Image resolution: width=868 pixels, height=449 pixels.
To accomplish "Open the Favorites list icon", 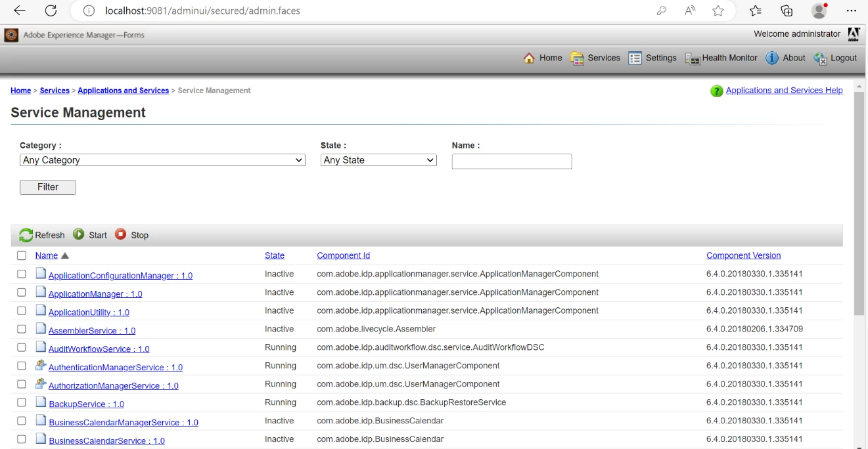I will 756,11.
